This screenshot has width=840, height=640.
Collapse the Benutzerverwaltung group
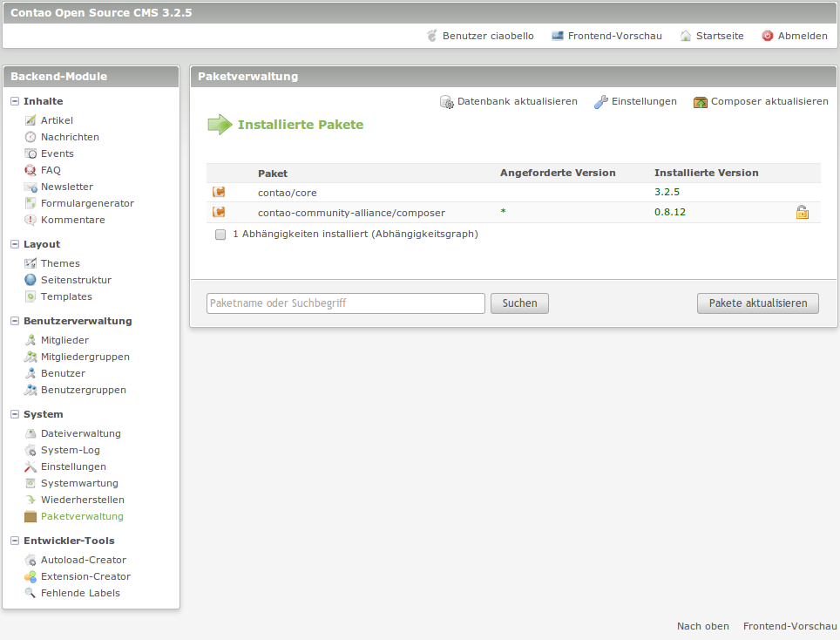[15, 321]
